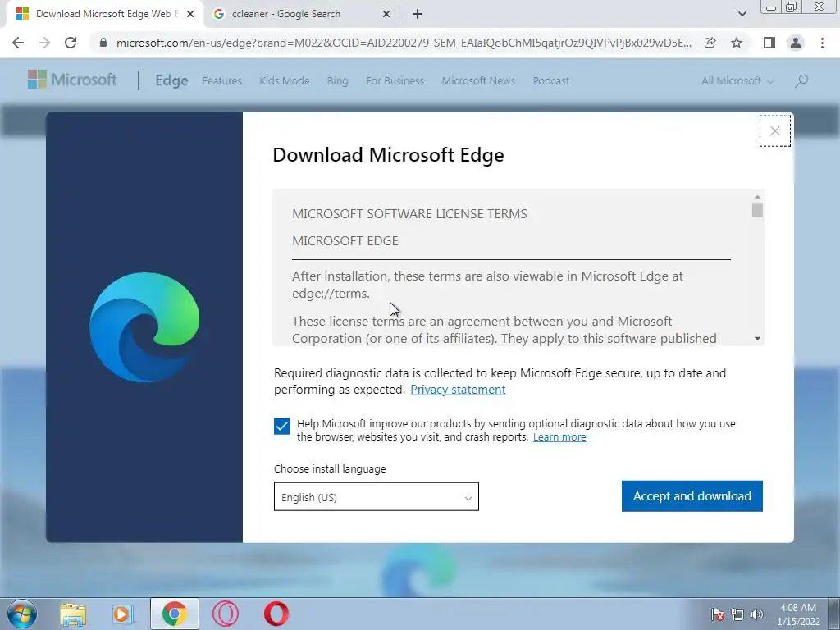Reload the page with the refresh icon
The height and width of the screenshot is (630, 840).
(x=71, y=43)
